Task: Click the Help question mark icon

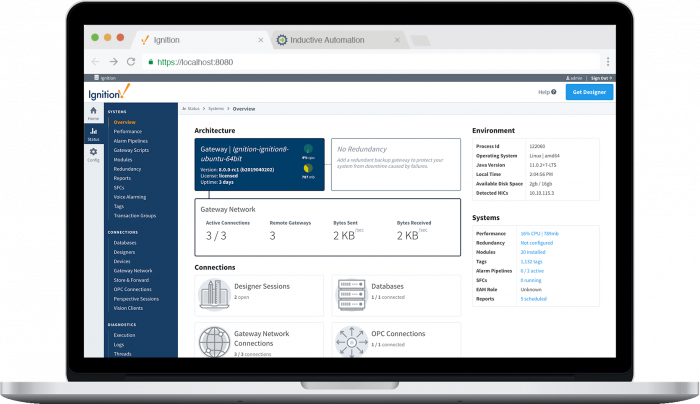Action: [x=554, y=92]
